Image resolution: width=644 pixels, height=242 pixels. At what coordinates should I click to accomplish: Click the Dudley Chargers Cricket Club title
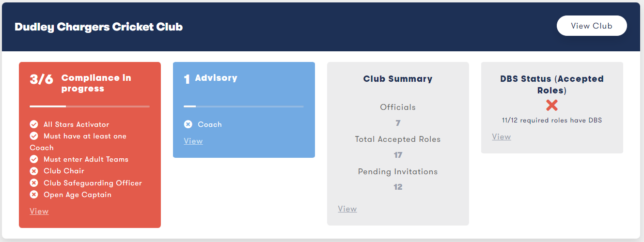point(99,27)
